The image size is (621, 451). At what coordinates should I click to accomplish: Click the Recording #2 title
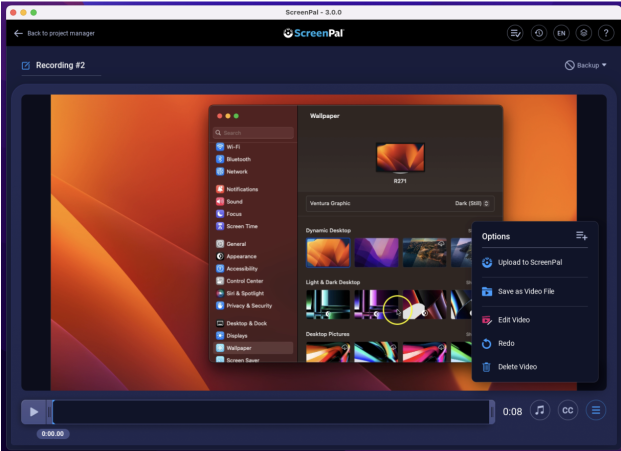60,65
